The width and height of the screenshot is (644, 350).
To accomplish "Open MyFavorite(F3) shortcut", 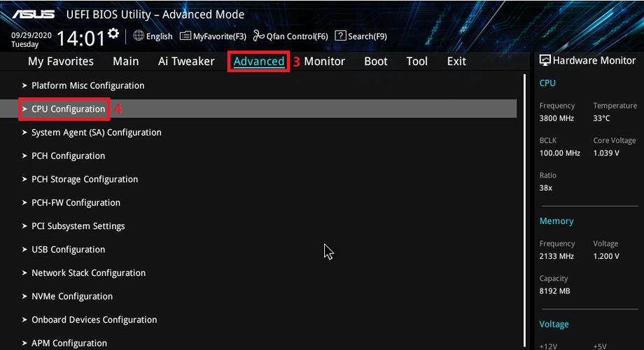I will [220, 36].
